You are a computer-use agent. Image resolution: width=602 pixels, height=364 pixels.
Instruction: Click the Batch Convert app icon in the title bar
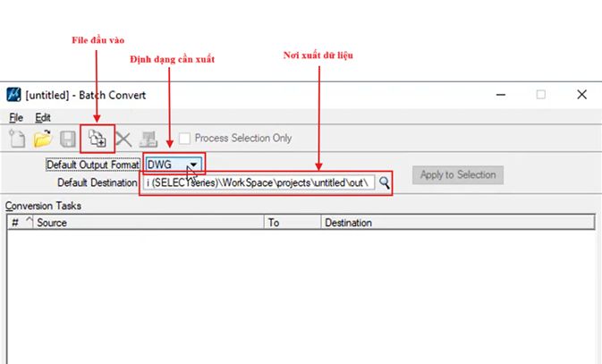[x=13, y=95]
